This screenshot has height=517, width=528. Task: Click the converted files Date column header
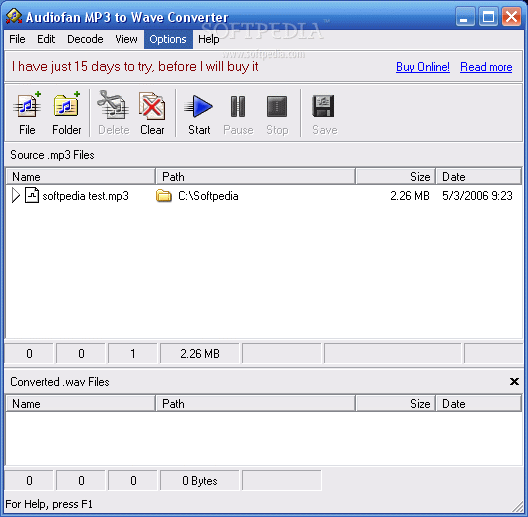pos(478,403)
